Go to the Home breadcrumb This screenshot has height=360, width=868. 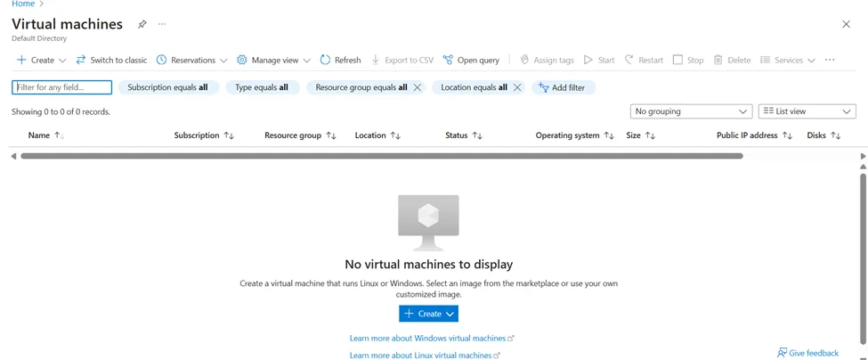click(x=22, y=4)
